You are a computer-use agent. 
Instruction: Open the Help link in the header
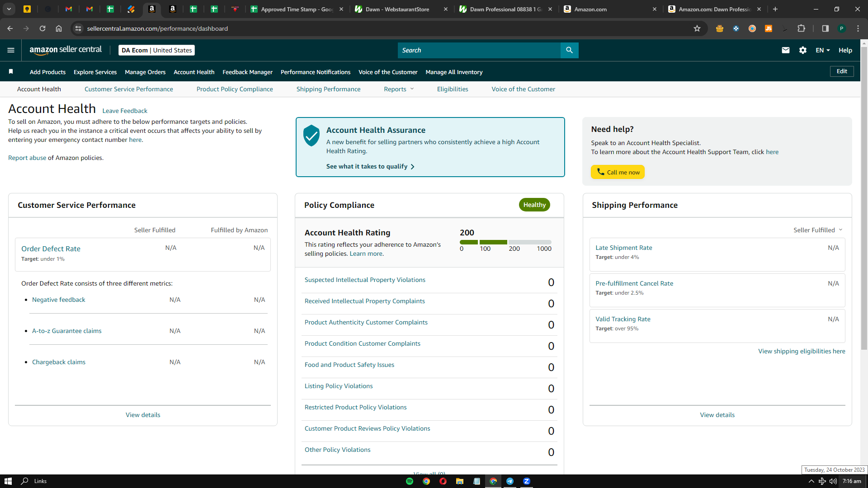[x=845, y=50]
